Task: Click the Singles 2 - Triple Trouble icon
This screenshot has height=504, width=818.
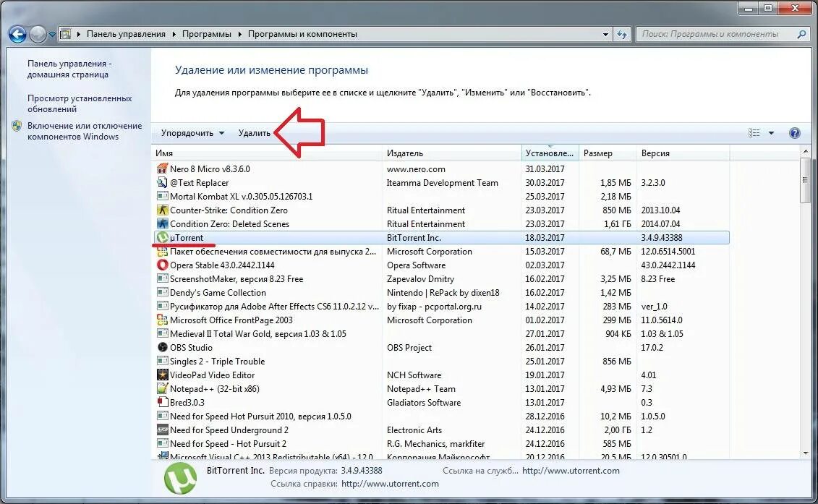Action: 162,361
